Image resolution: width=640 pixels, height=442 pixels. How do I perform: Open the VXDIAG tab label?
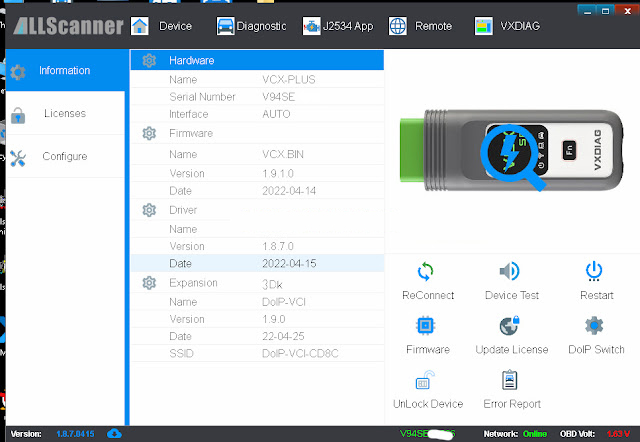[x=520, y=26]
